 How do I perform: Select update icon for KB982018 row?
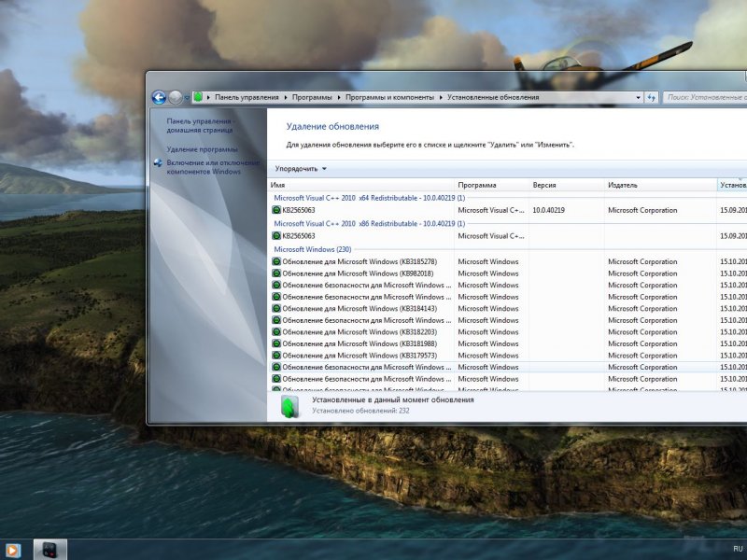pos(276,273)
